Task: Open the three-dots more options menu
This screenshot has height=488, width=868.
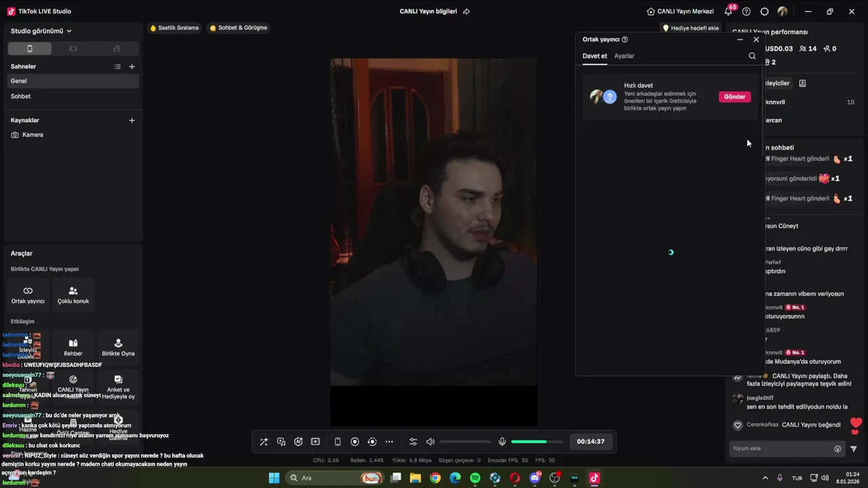Action: pos(389,442)
